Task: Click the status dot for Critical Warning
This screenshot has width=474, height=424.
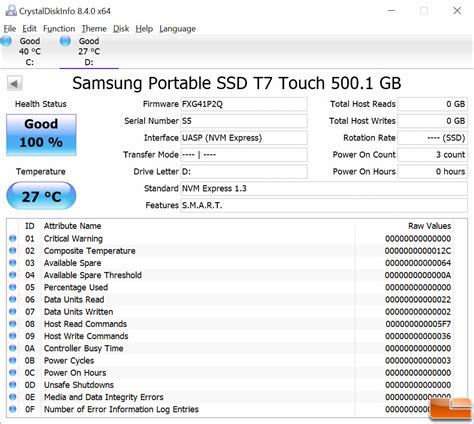Action: [x=13, y=238]
